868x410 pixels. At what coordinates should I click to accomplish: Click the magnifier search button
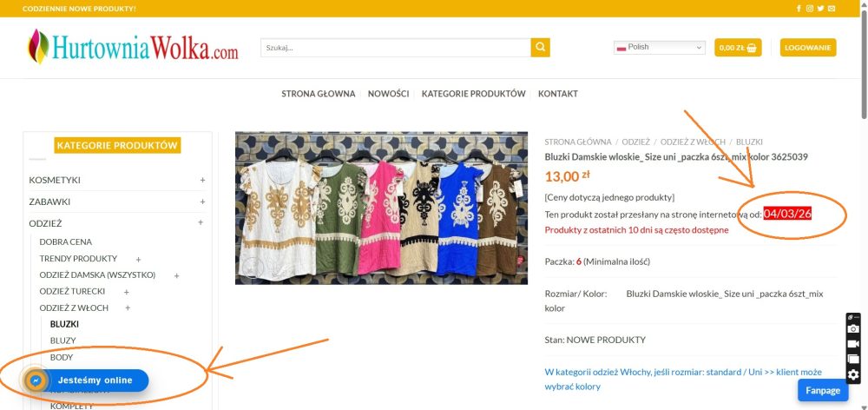click(541, 48)
